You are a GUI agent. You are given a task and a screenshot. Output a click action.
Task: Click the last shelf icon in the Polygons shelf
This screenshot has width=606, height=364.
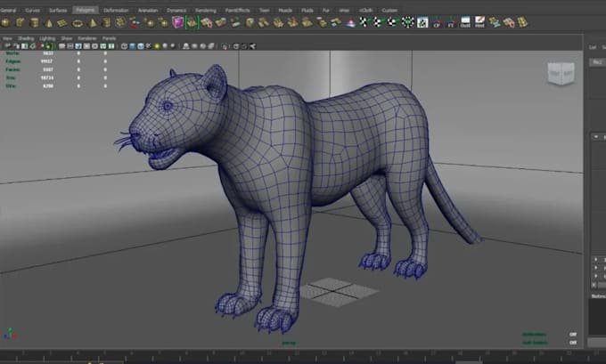pyautogui.click(x=523, y=22)
